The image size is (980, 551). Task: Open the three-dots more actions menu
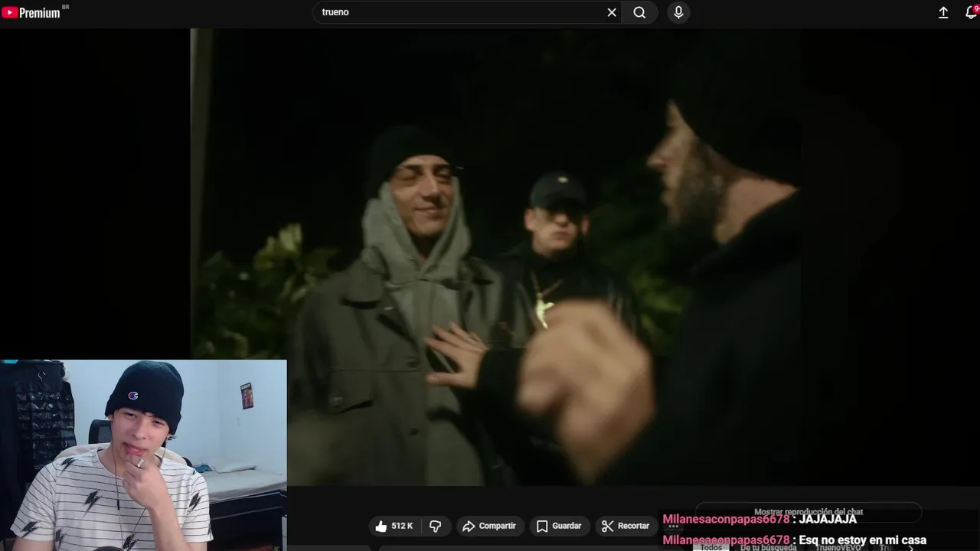pos(674,526)
